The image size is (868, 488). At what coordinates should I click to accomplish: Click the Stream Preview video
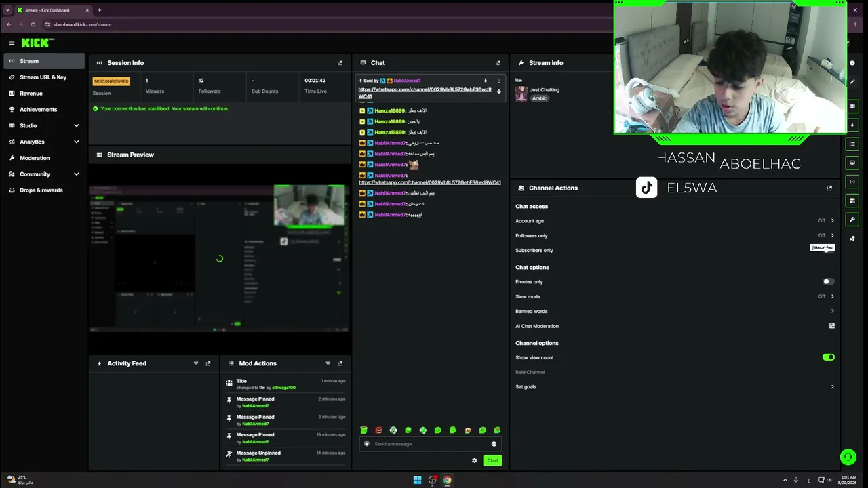[x=220, y=258]
